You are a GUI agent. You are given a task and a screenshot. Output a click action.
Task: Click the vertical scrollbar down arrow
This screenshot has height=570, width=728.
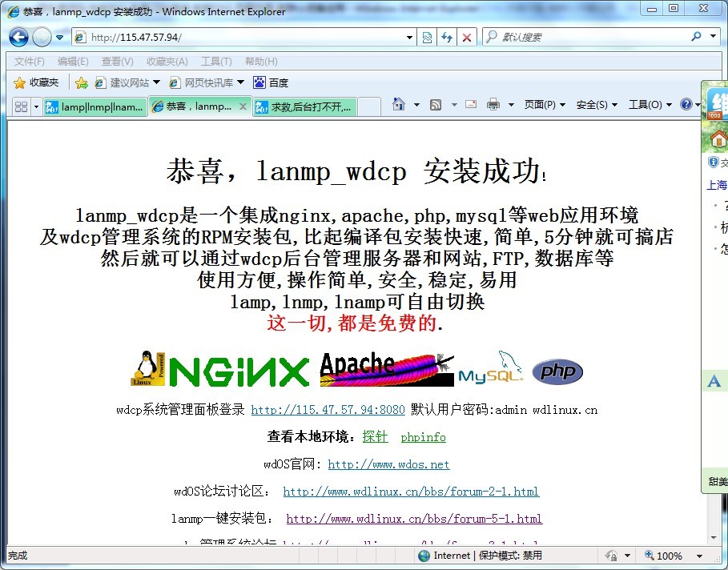click(x=714, y=539)
